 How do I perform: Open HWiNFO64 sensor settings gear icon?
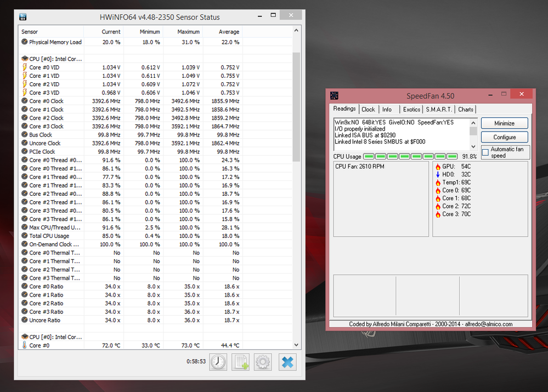point(263,362)
